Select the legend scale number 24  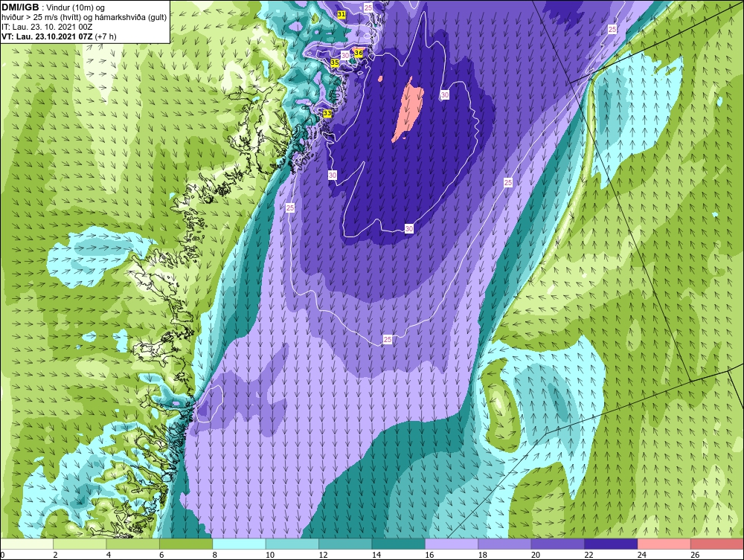pyautogui.click(x=642, y=555)
